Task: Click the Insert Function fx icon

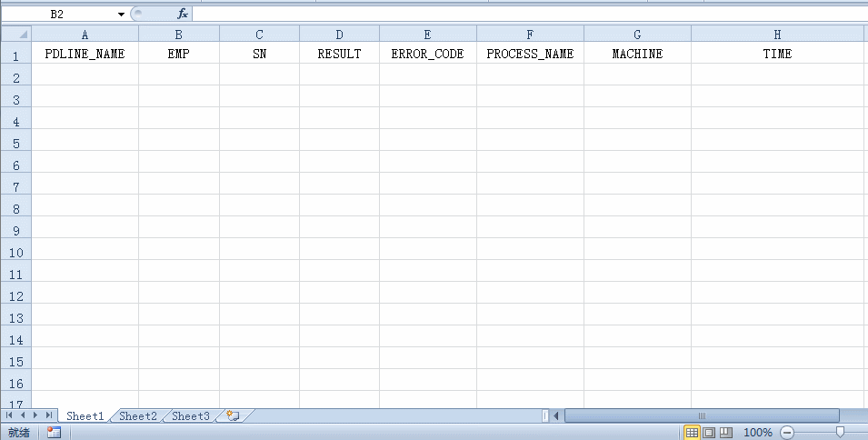Action: pyautogui.click(x=182, y=15)
